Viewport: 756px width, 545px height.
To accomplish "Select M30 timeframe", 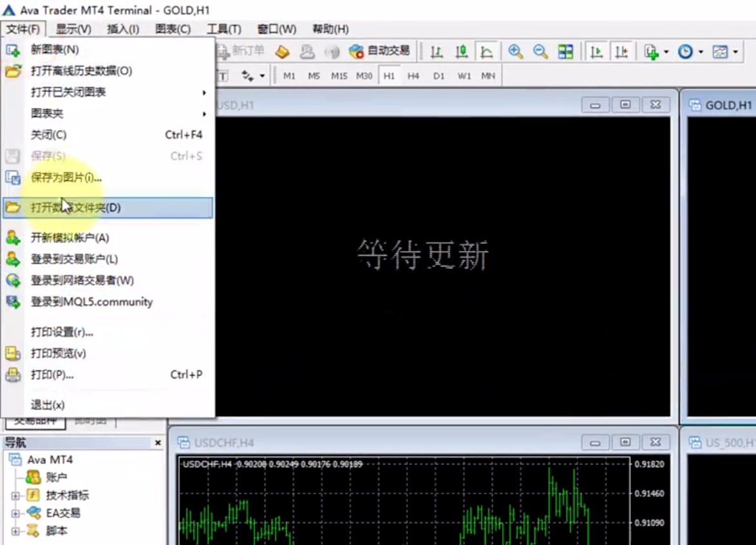I will (364, 76).
